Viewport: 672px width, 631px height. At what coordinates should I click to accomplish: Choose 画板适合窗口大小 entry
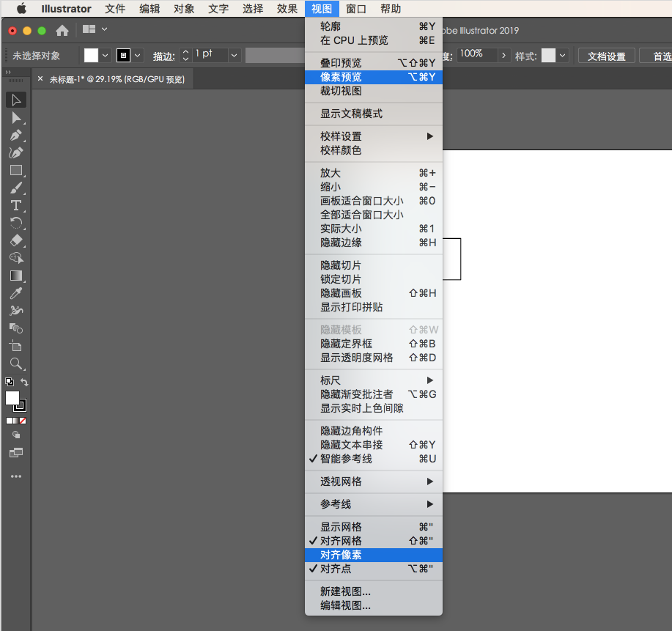(x=374, y=201)
